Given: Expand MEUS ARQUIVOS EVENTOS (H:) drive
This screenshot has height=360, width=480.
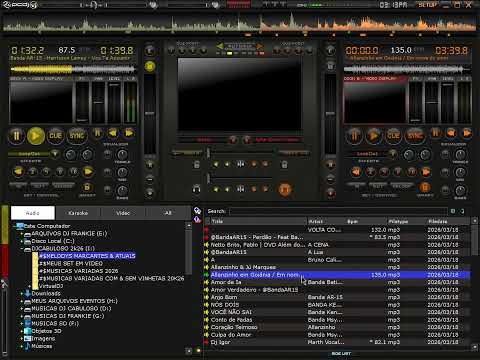Looking at the screenshot, I should (x=22, y=301).
